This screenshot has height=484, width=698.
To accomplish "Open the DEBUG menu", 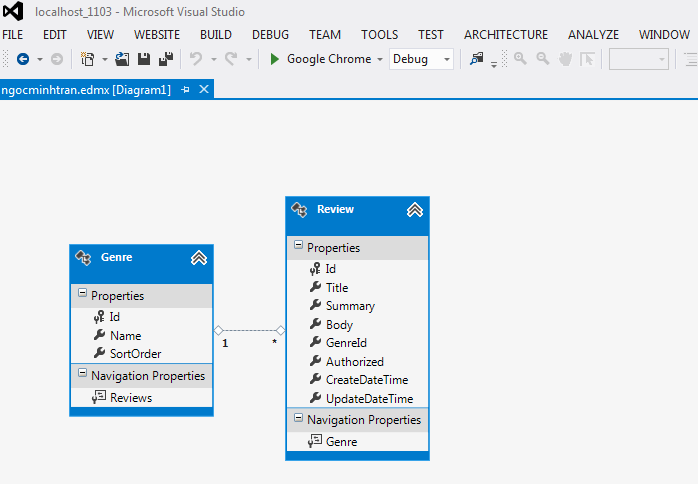I will tap(270, 35).
